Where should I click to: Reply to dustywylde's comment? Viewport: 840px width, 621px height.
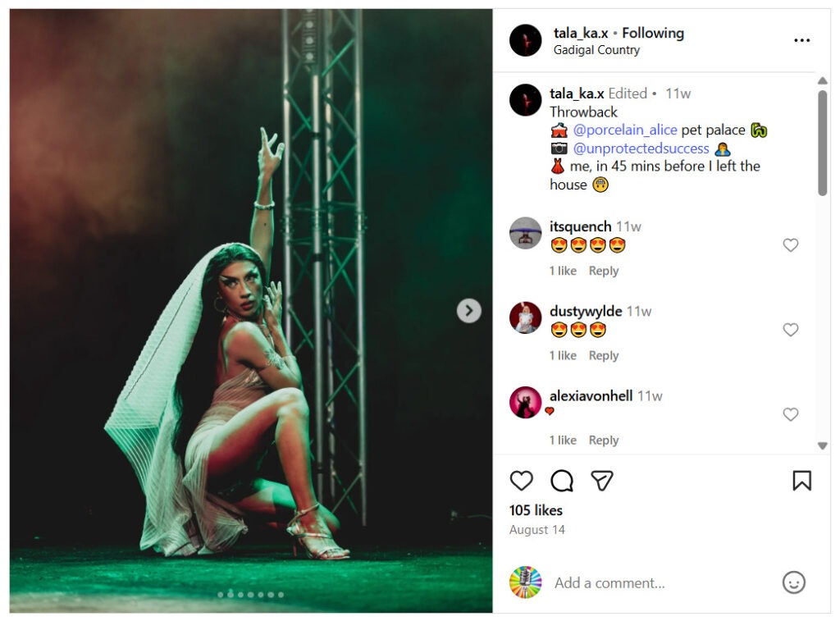tap(604, 355)
